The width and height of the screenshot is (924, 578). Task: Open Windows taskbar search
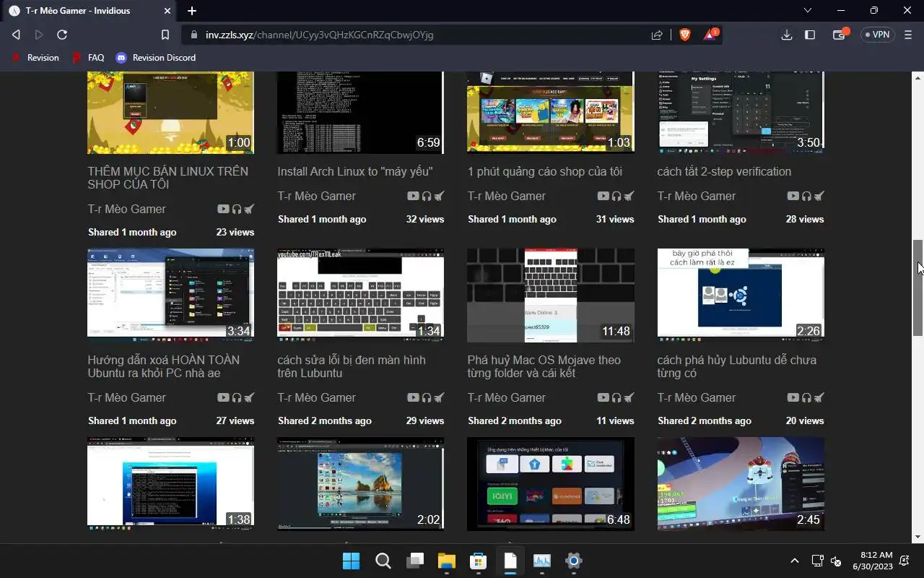pos(383,561)
